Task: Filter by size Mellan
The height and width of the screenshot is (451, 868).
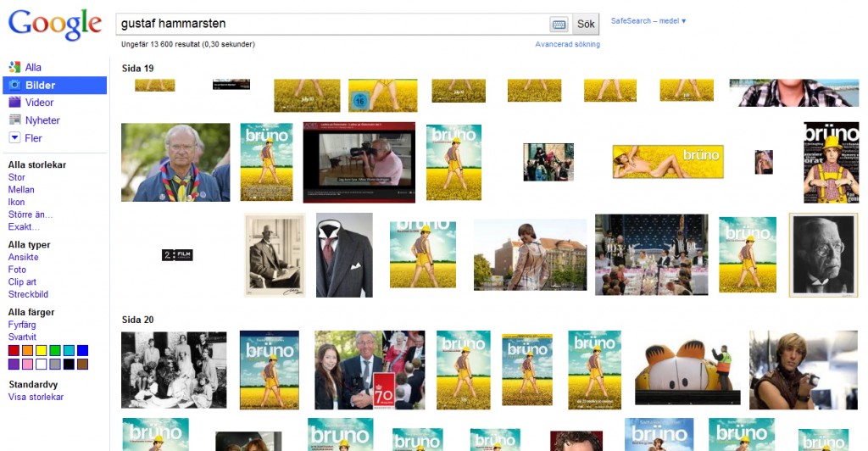Action: pos(21,190)
